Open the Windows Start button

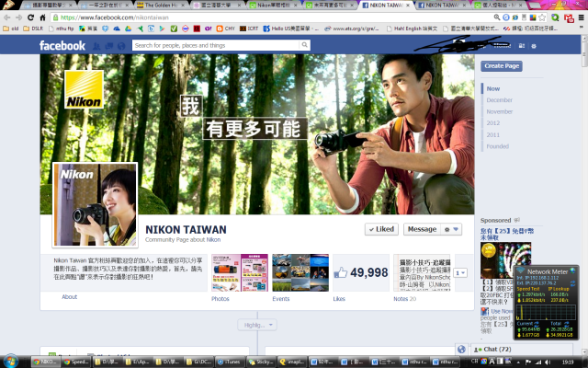[x=10, y=362]
